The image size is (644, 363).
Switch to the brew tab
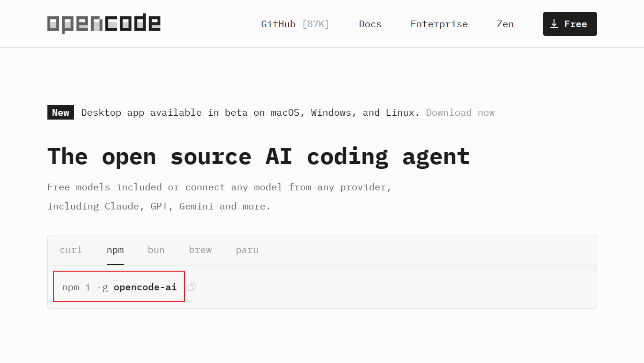click(x=200, y=250)
